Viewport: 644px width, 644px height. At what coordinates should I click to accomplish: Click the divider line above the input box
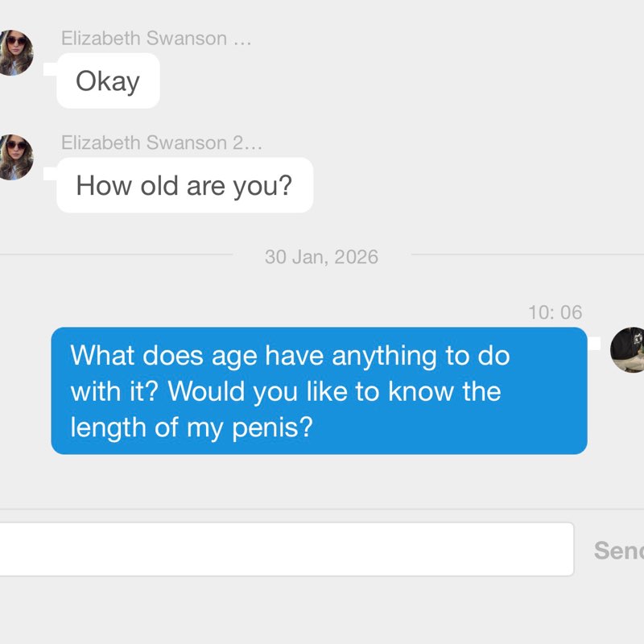(322, 509)
